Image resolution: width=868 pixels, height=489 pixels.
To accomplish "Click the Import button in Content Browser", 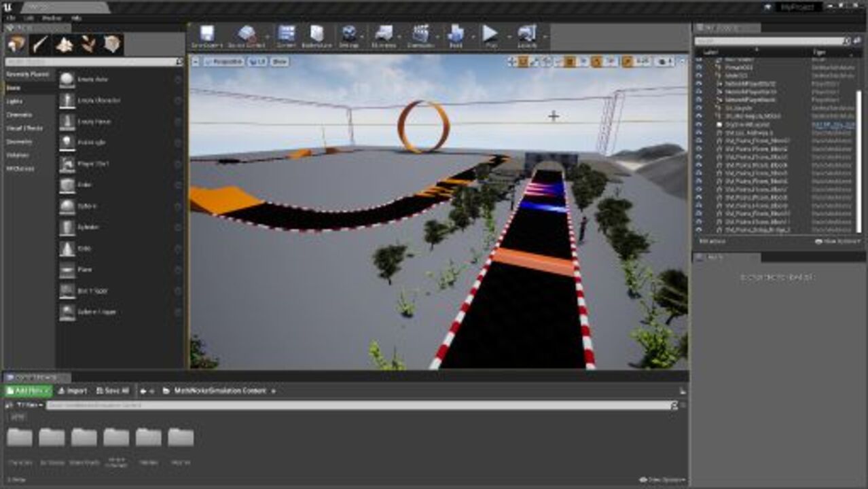I will [73, 391].
